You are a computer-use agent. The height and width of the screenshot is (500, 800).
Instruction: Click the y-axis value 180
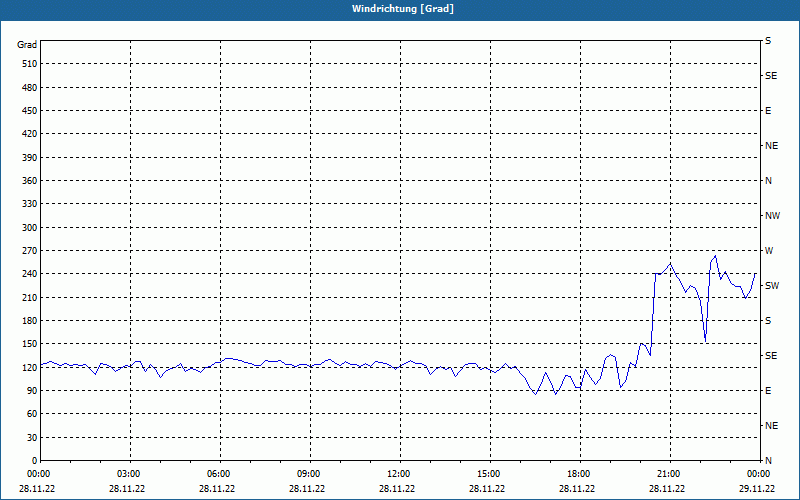30,321
